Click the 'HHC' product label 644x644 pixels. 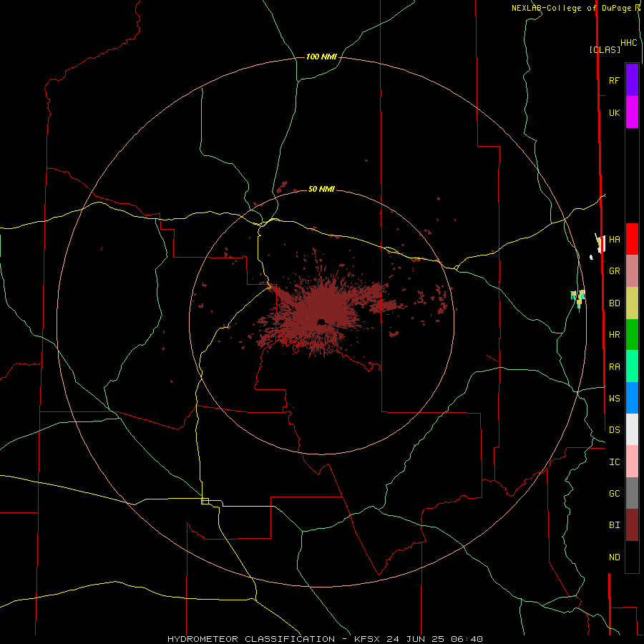pos(629,43)
